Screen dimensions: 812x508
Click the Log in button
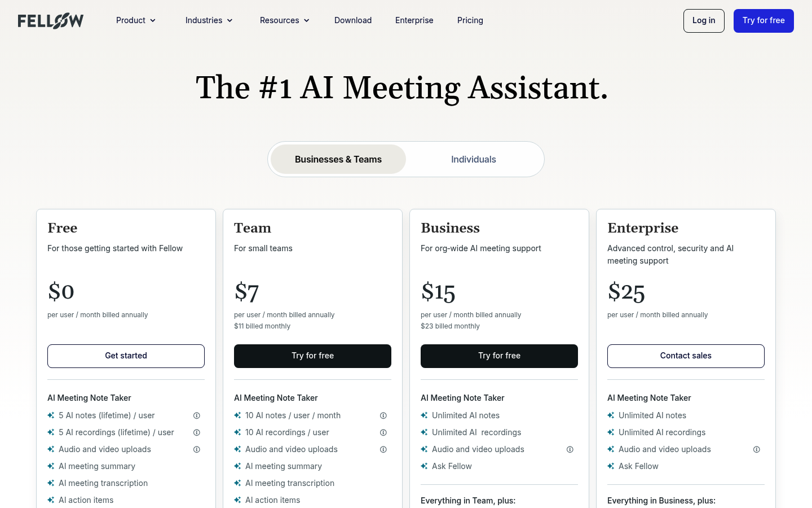[704, 21]
